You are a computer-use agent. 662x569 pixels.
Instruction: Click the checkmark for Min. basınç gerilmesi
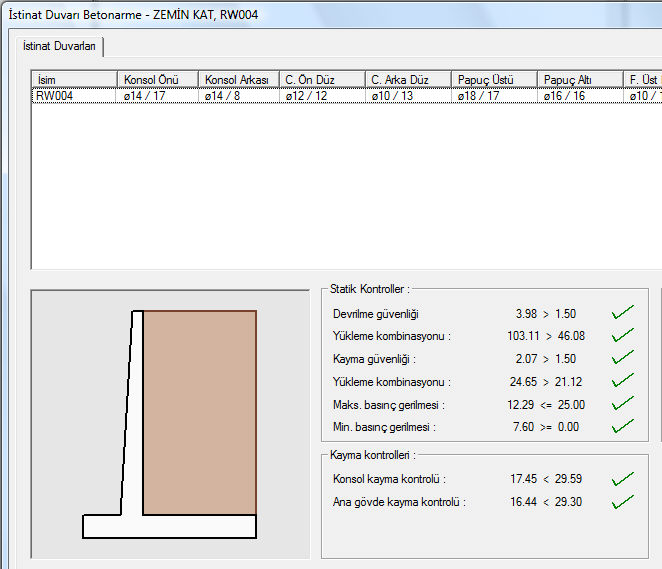click(623, 426)
